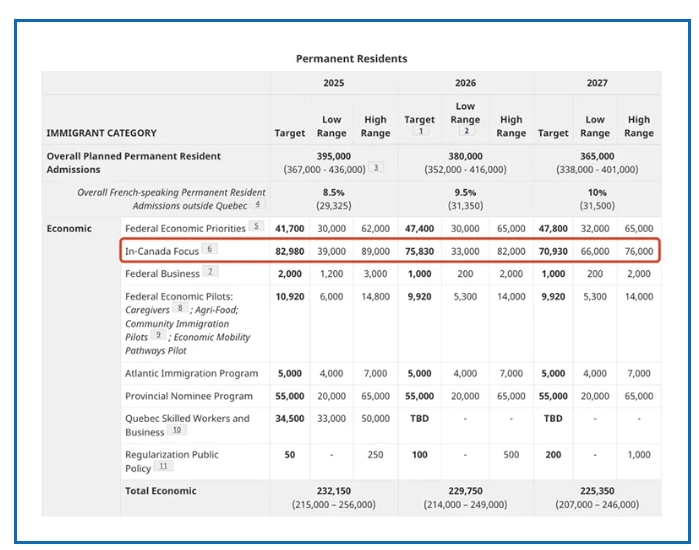Select the Total Economic 2025 value 232,150
The height and width of the screenshot is (550, 699).
(x=333, y=491)
